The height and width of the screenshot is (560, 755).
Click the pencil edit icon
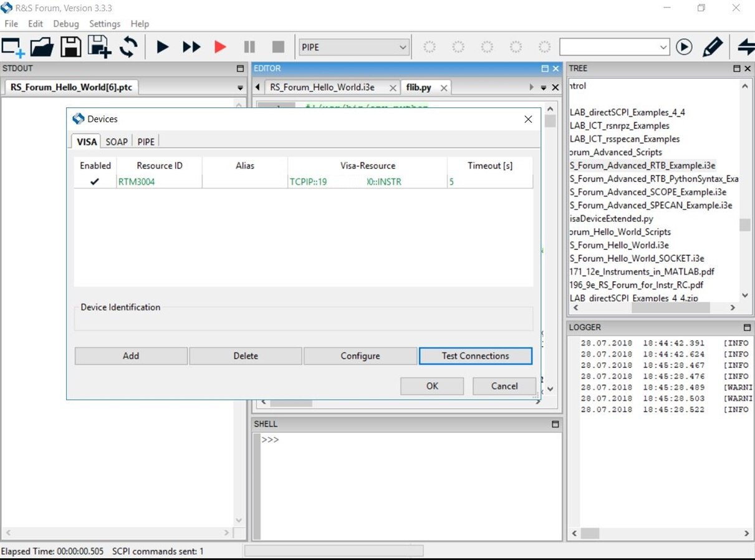tap(712, 47)
